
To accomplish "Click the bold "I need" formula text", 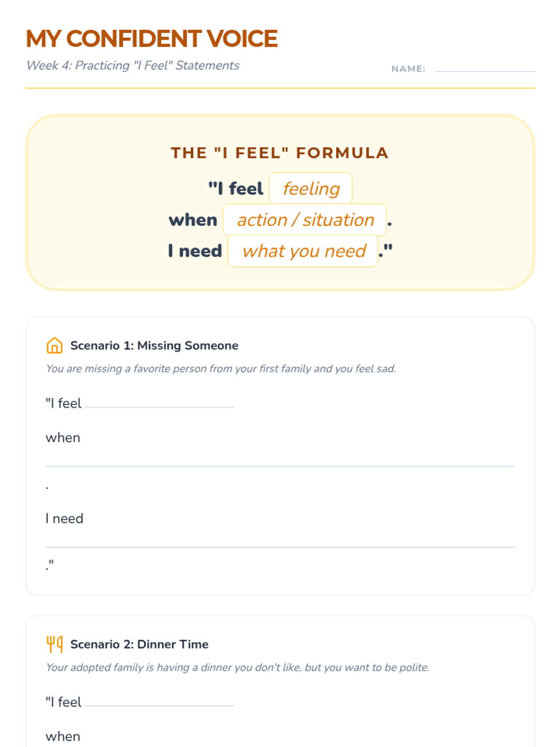I will 195,251.
